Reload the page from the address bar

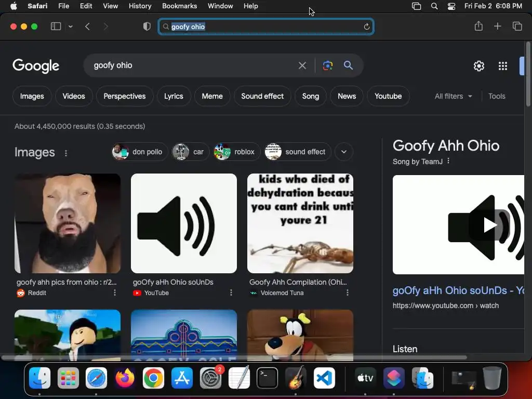click(366, 26)
